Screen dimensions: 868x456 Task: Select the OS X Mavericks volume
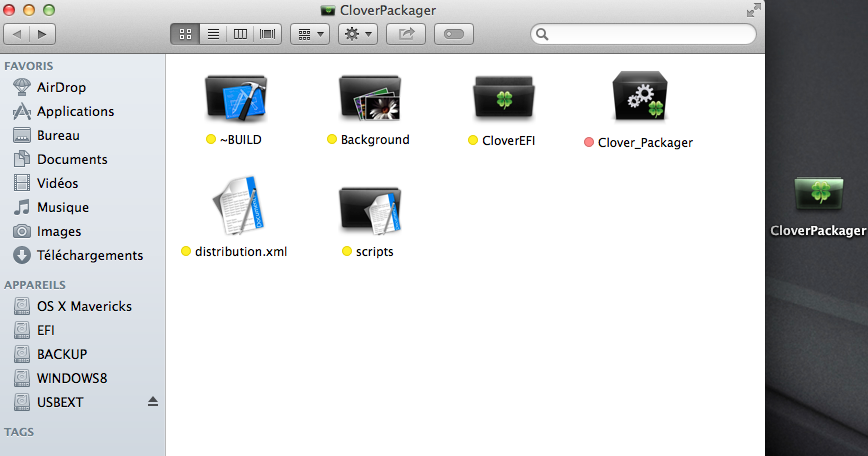click(82, 306)
